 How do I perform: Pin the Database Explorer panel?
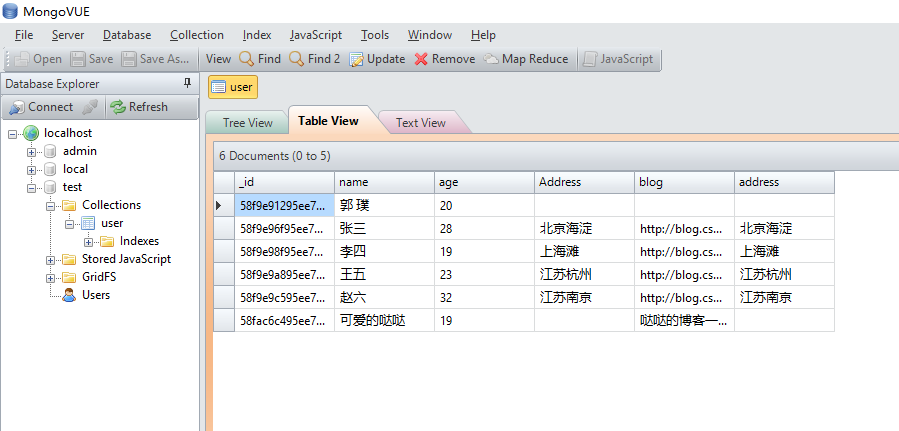187,84
